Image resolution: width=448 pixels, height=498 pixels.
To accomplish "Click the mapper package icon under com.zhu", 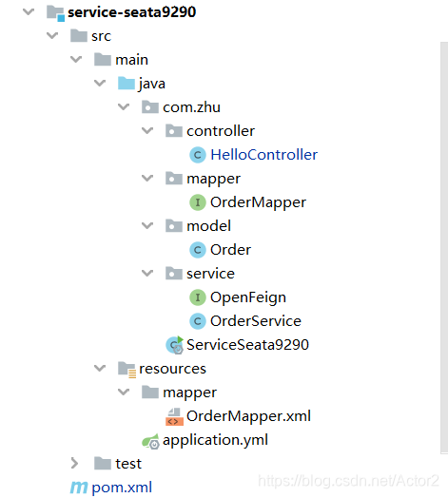I will pyautogui.click(x=174, y=178).
